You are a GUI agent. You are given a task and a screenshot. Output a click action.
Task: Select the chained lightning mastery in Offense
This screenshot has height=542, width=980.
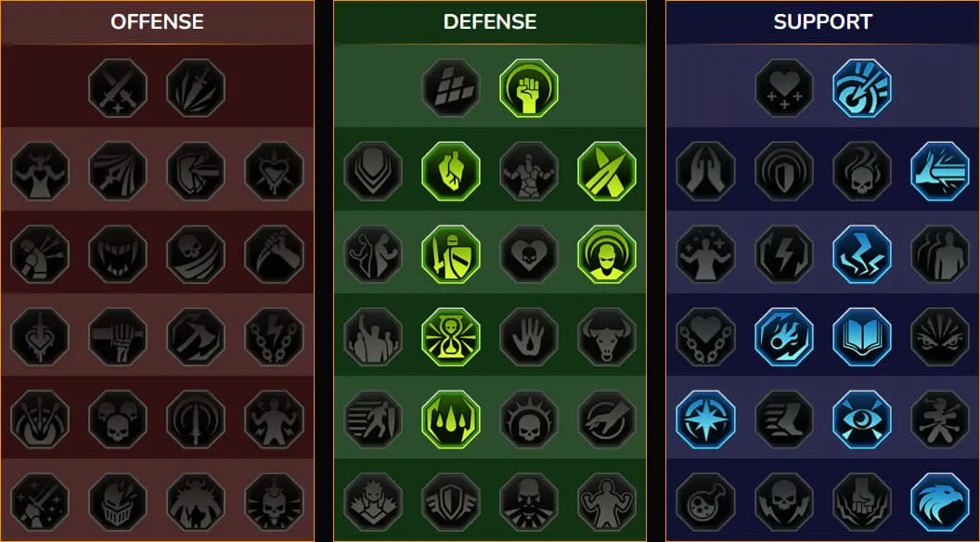[x=274, y=337]
